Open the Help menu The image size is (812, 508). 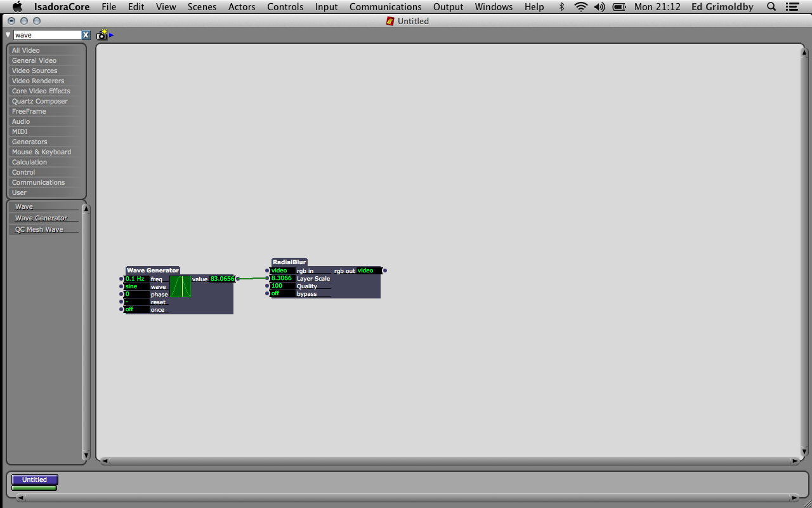pos(534,7)
